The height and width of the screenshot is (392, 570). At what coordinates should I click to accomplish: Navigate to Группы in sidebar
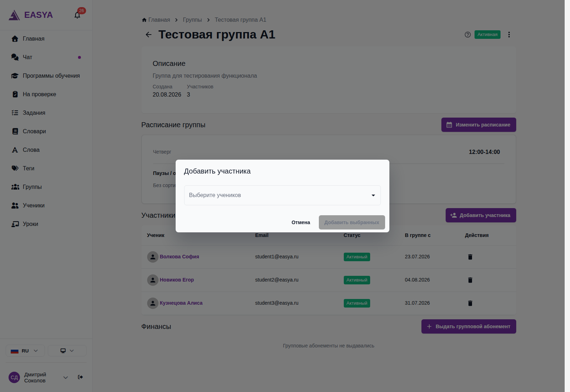pyautogui.click(x=46, y=187)
